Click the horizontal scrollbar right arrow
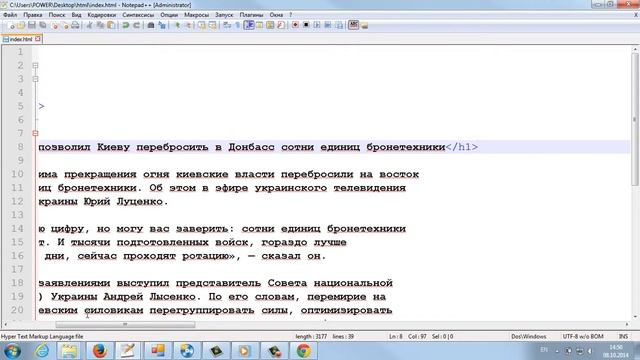 627,324
